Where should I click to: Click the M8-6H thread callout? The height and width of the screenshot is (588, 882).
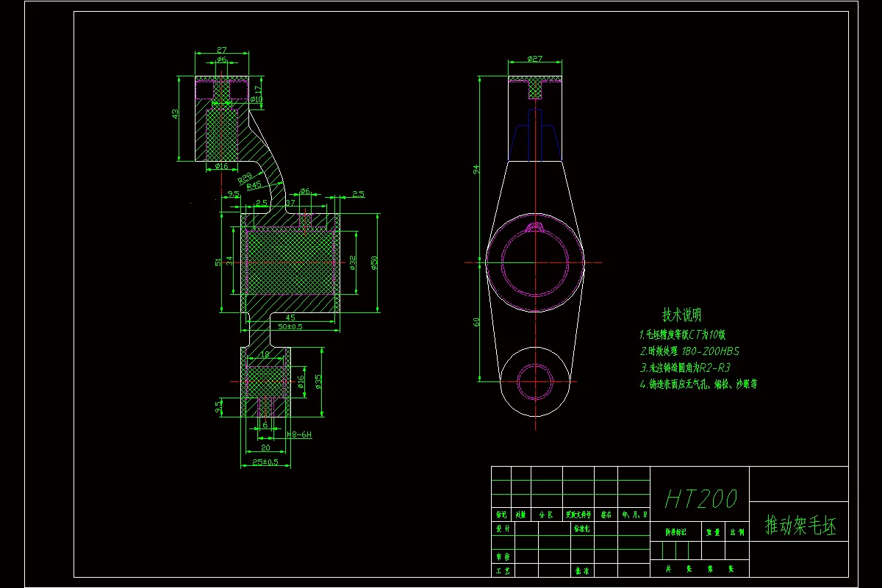click(299, 434)
